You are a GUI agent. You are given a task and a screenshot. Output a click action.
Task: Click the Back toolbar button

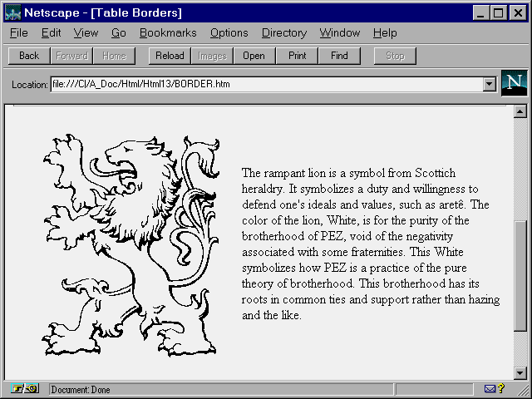pos(29,56)
